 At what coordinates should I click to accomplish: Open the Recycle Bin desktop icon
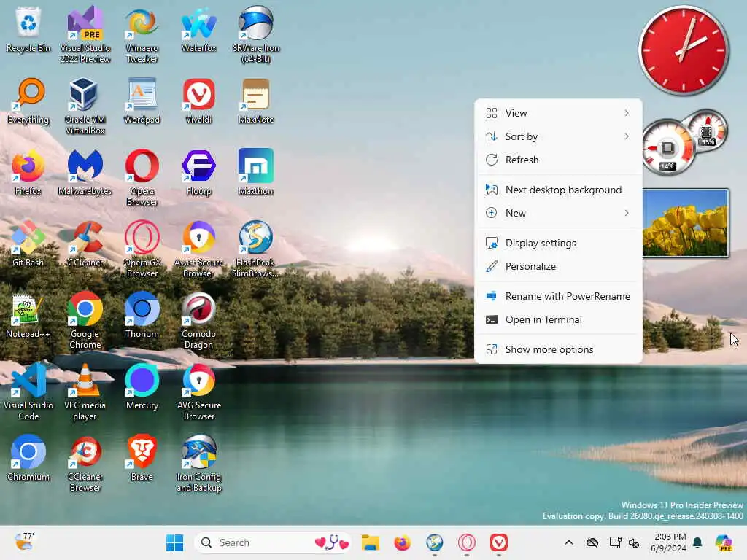[x=28, y=29]
